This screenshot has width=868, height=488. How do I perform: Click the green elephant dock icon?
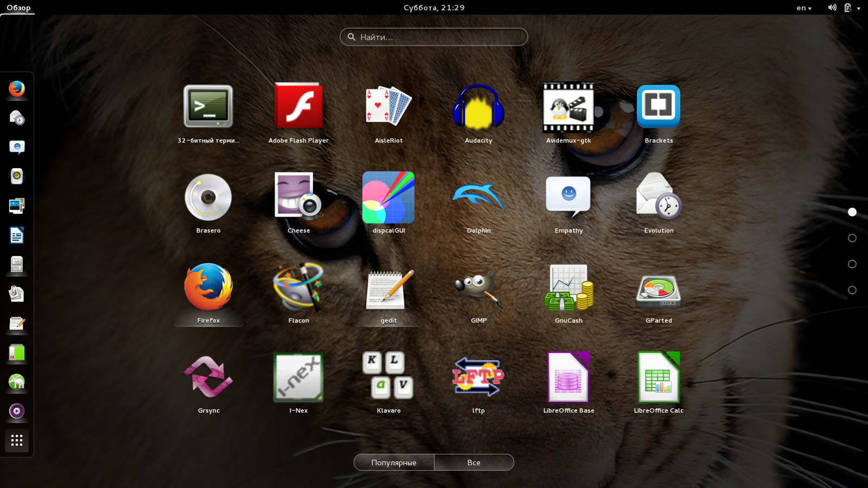(x=17, y=382)
